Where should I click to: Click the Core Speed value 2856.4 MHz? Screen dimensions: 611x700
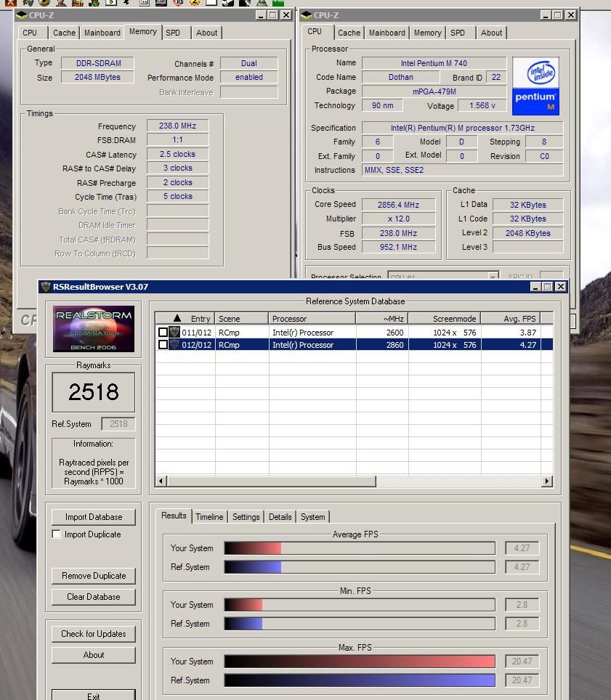click(398, 205)
